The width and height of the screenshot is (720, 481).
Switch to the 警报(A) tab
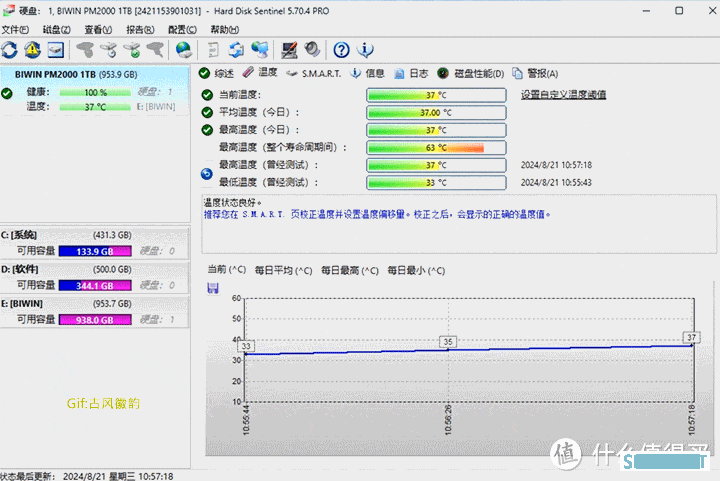click(x=535, y=73)
